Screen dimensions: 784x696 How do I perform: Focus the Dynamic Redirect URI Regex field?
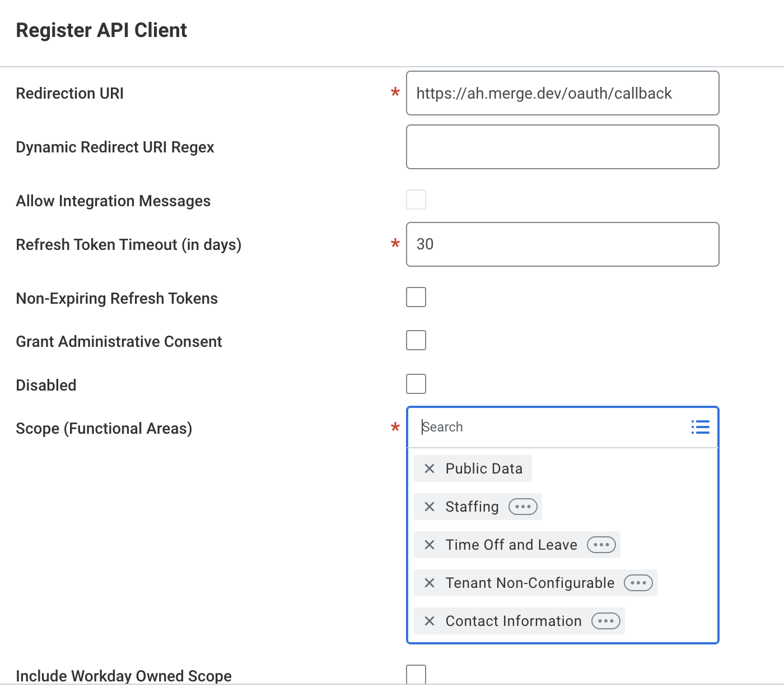pos(563,147)
